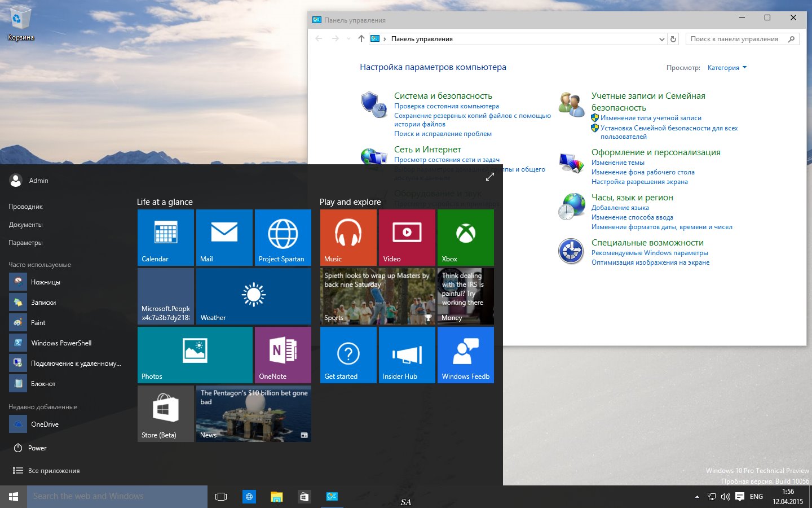This screenshot has width=812, height=508.
Task: Open the Sports news tile
Action: [378, 296]
